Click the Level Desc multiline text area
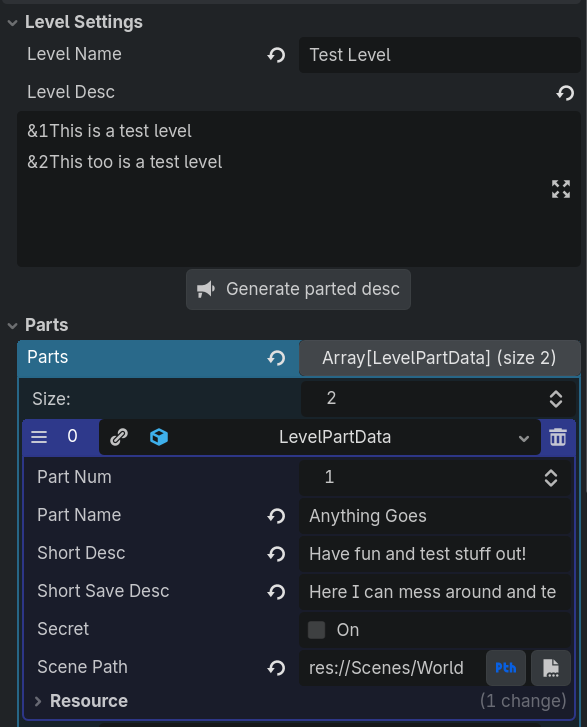 (x=299, y=189)
